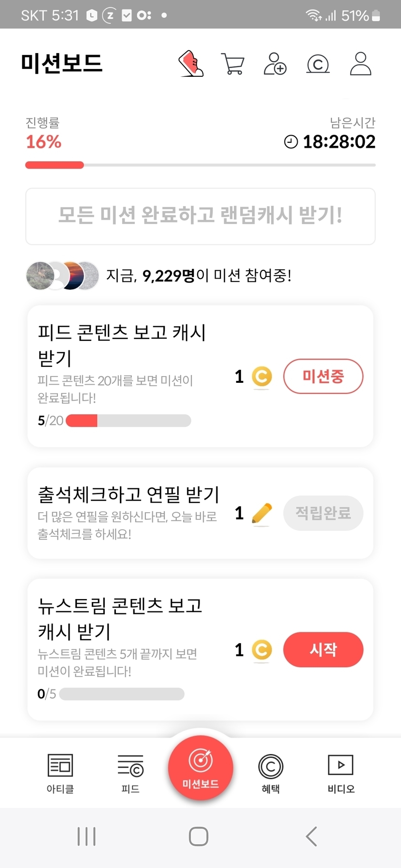401x868 pixels.
Task: Tap the 적립완료 button
Action: pyautogui.click(x=323, y=513)
